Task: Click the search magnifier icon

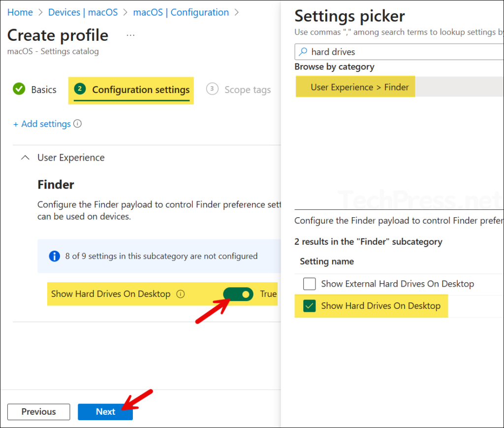Action: click(303, 51)
